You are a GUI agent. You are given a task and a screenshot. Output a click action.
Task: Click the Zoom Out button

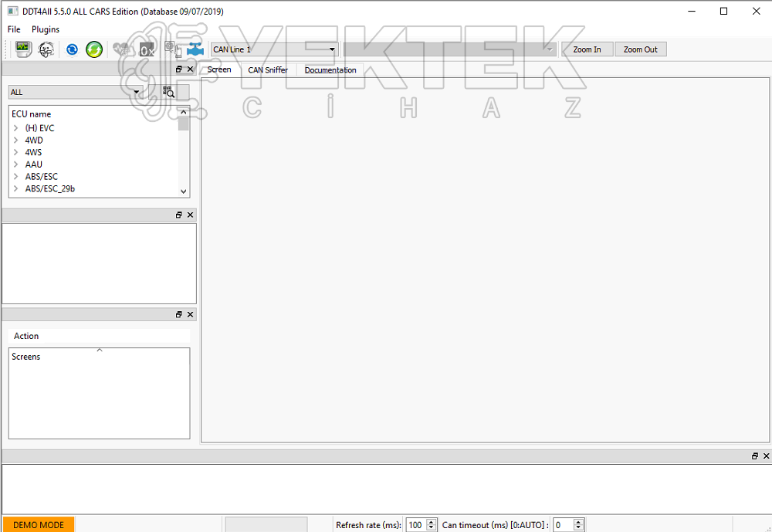[640, 49]
